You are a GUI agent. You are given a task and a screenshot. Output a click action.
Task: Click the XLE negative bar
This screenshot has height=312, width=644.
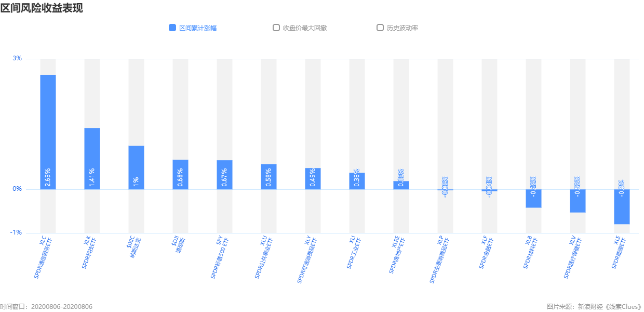pos(622,207)
